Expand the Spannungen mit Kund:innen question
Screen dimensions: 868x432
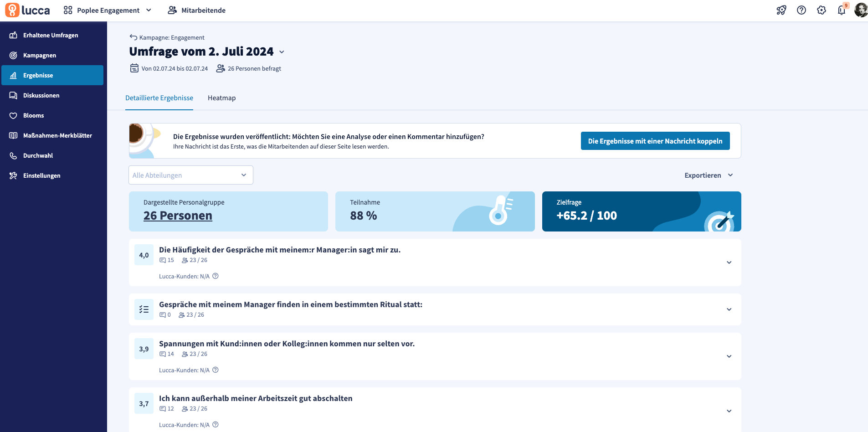click(x=729, y=356)
